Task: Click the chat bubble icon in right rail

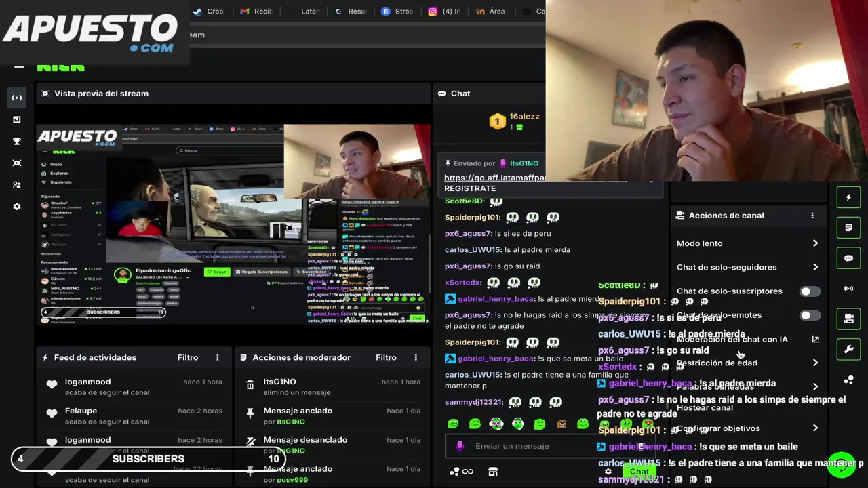Action: coord(848,258)
